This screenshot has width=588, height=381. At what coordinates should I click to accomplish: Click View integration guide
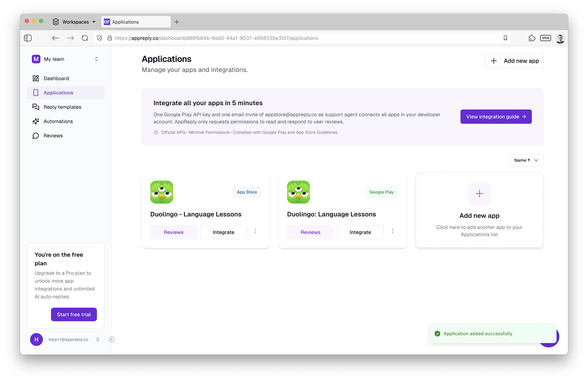click(x=496, y=117)
